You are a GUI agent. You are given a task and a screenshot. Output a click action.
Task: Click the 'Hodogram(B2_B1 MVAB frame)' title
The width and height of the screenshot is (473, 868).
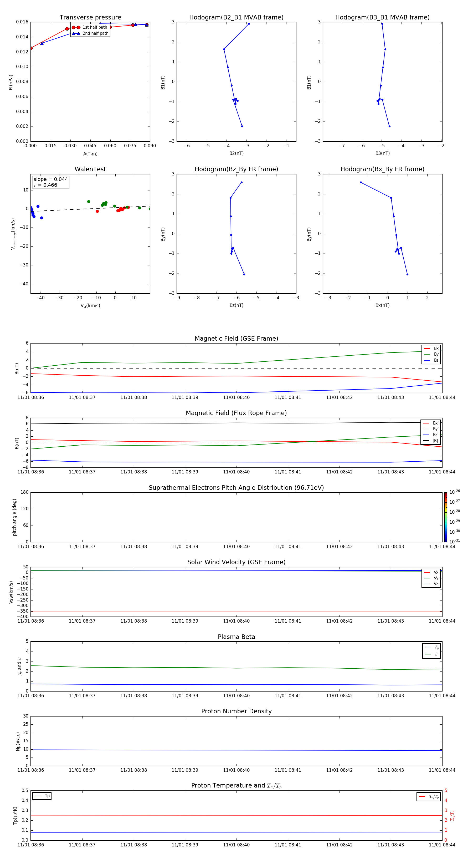[x=236, y=18]
